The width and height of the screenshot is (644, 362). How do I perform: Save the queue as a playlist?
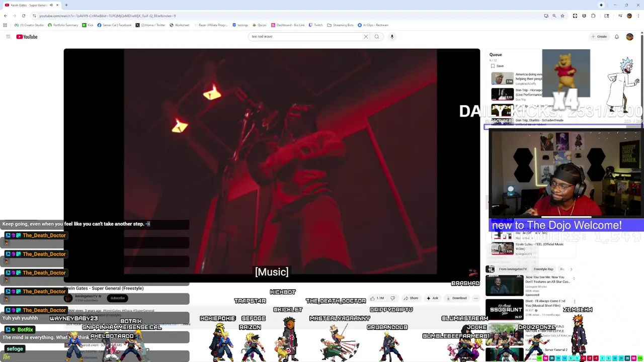pyautogui.click(x=497, y=66)
